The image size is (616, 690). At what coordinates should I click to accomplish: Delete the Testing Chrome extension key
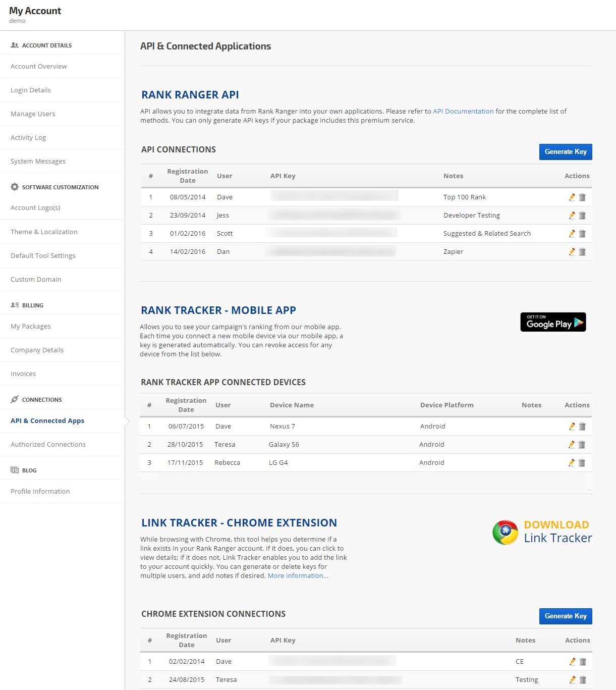pyautogui.click(x=583, y=680)
